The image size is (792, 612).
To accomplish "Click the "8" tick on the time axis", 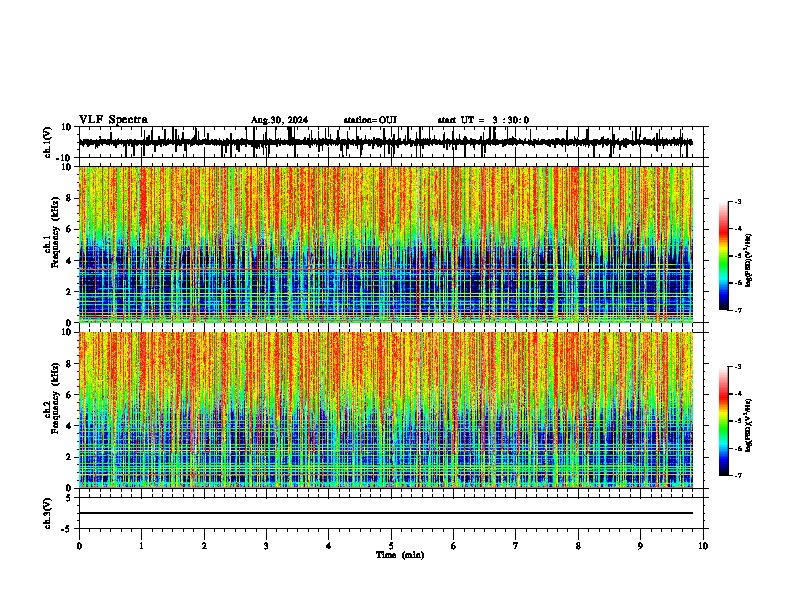I will [x=578, y=546].
